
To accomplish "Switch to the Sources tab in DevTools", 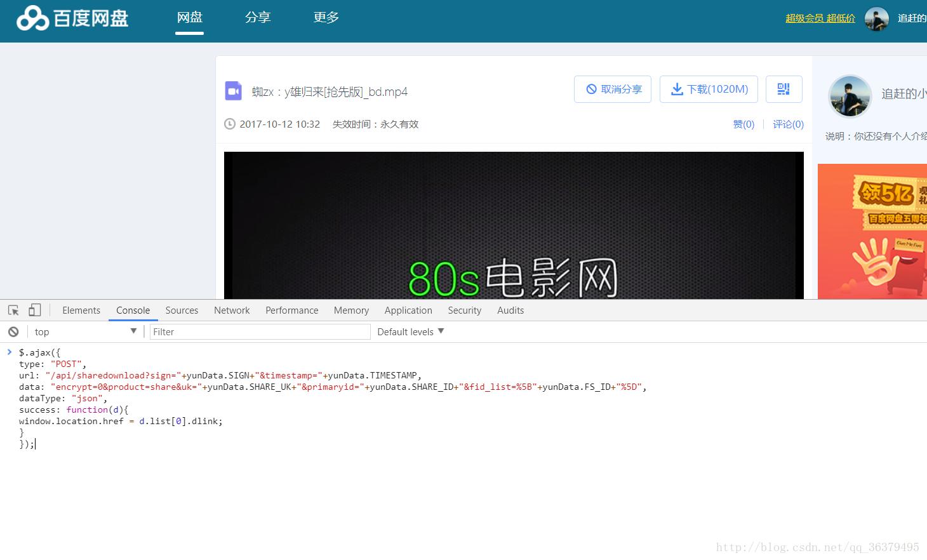I will click(182, 310).
